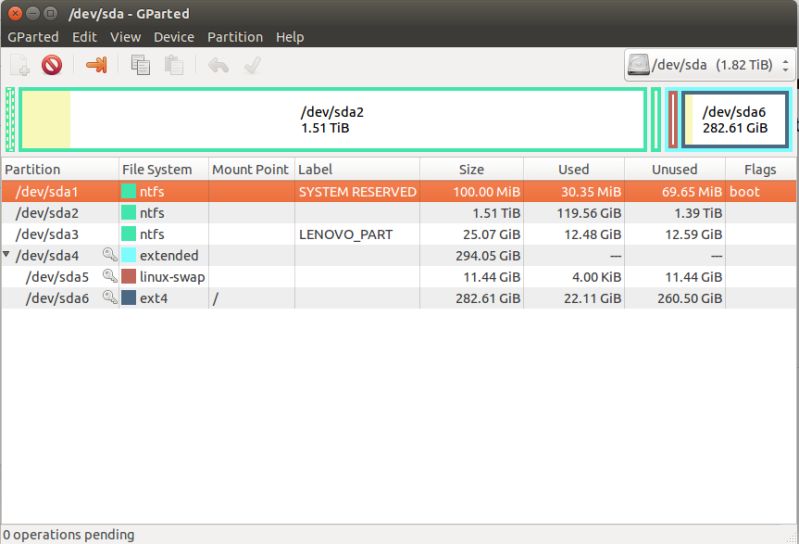Click the Unused column header
Screen dimensions: 799x544
pos(675,169)
